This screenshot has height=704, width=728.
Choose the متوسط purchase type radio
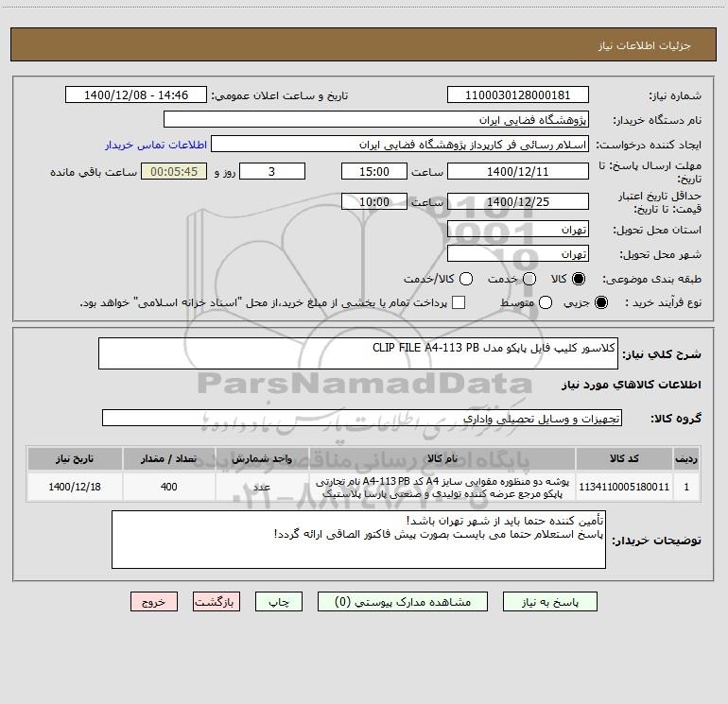[x=546, y=302]
